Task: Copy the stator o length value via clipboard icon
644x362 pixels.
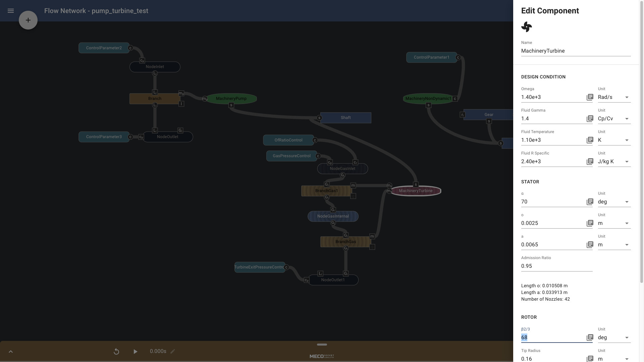Action: (590, 223)
